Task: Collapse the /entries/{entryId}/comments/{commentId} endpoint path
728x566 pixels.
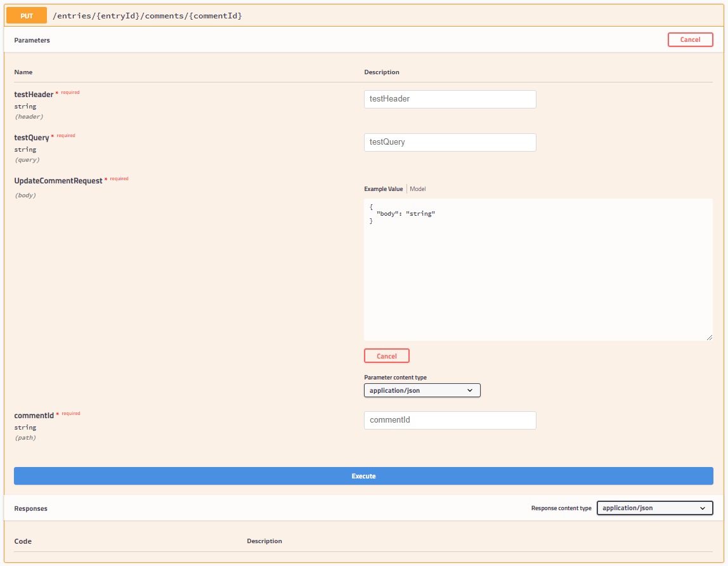Action: click(x=147, y=16)
